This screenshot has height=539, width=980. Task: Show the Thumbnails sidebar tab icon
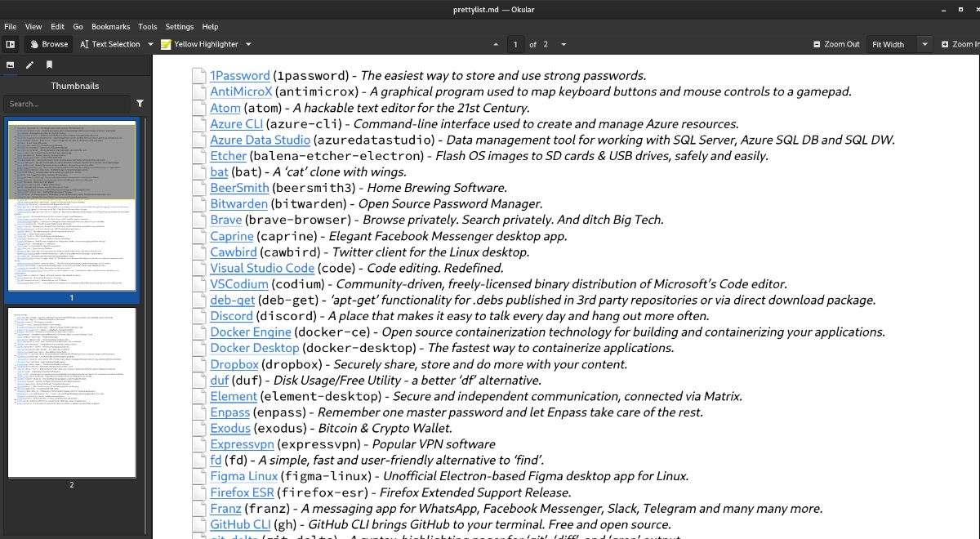pos(11,65)
